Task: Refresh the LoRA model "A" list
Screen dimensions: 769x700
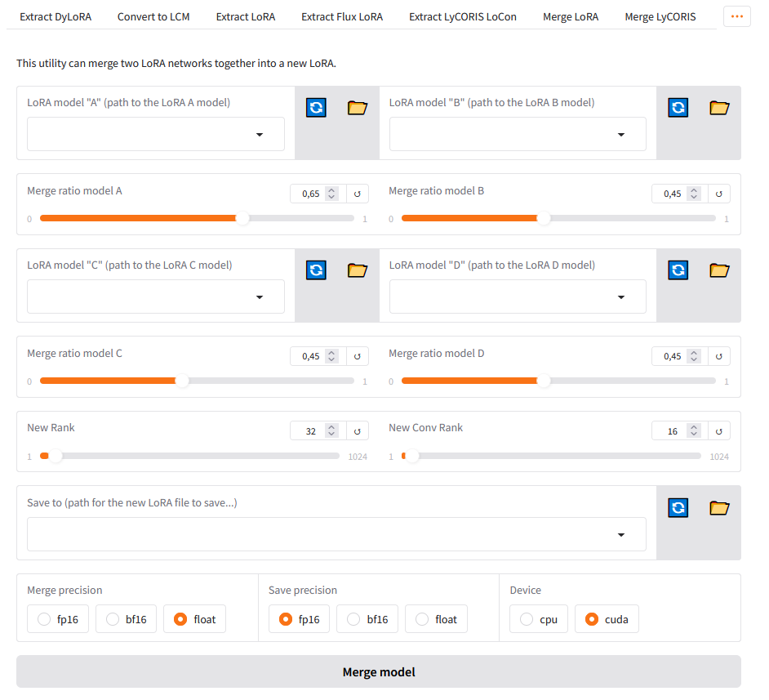Action: pyautogui.click(x=316, y=108)
